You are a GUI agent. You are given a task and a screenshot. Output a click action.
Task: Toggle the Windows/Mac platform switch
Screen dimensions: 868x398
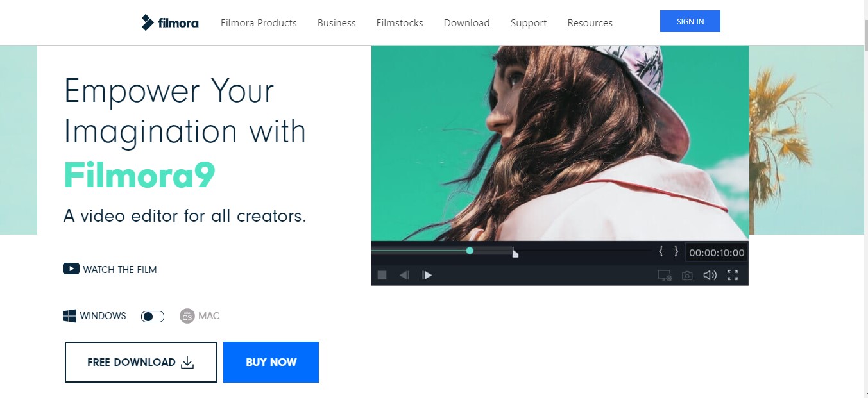pyautogui.click(x=153, y=317)
